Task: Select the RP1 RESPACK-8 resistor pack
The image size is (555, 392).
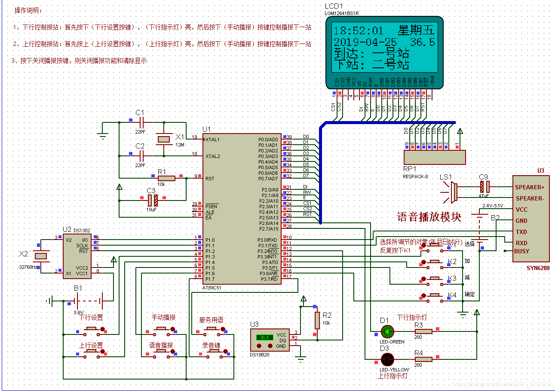Action: 435,157
